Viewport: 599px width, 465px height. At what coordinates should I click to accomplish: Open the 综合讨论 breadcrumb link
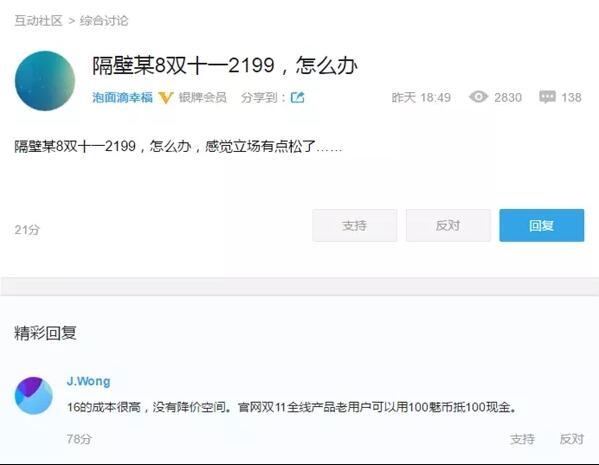pos(104,21)
